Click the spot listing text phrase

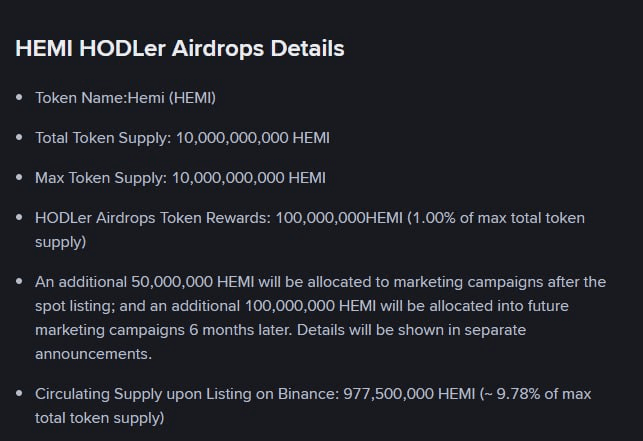[x=75, y=306]
